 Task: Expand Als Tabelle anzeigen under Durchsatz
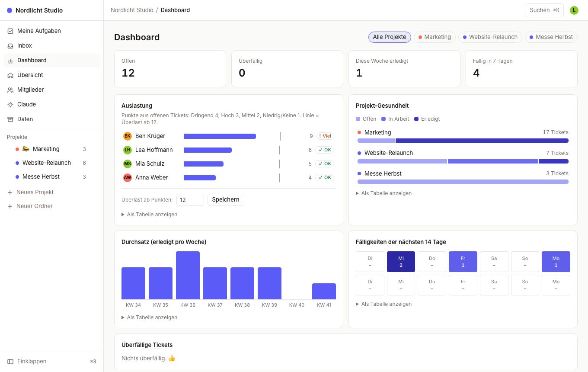150,317
